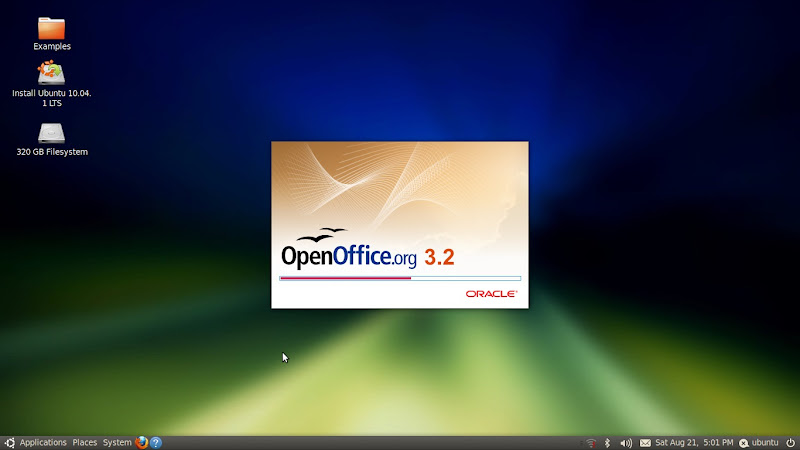Image resolution: width=800 pixels, height=450 pixels.
Task: Click the Oracle logo on the splash screen
Action: pyautogui.click(x=491, y=294)
